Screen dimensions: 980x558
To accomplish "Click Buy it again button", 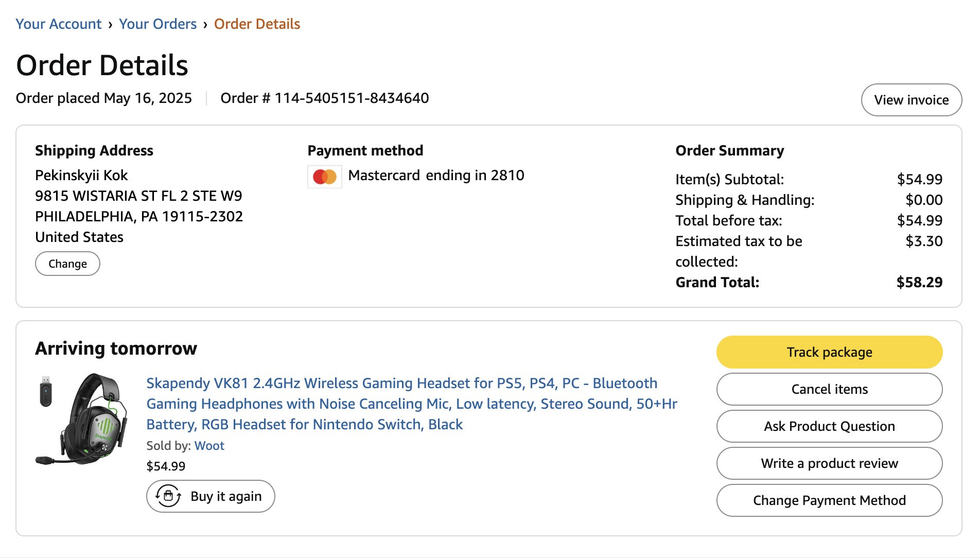I will 211,496.
